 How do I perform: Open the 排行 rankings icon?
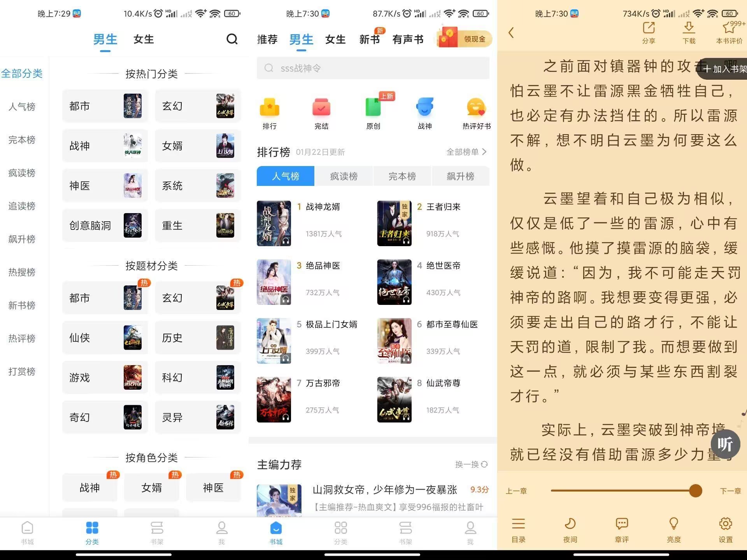click(270, 111)
